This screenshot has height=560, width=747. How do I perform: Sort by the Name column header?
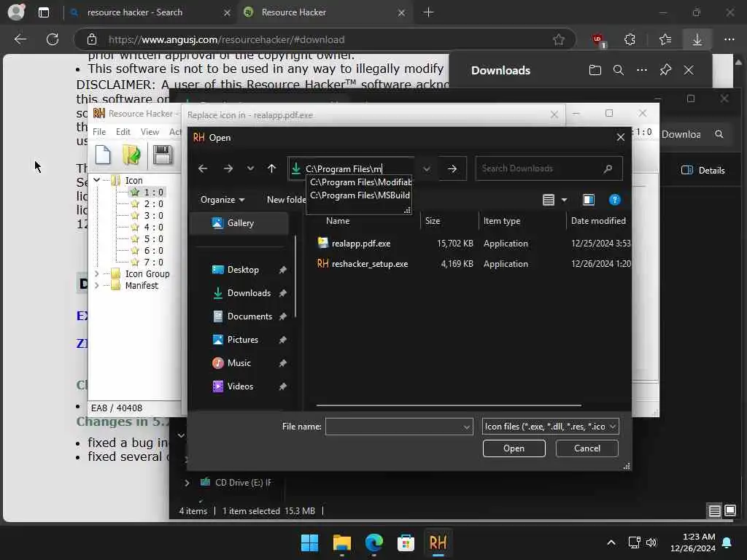click(338, 221)
